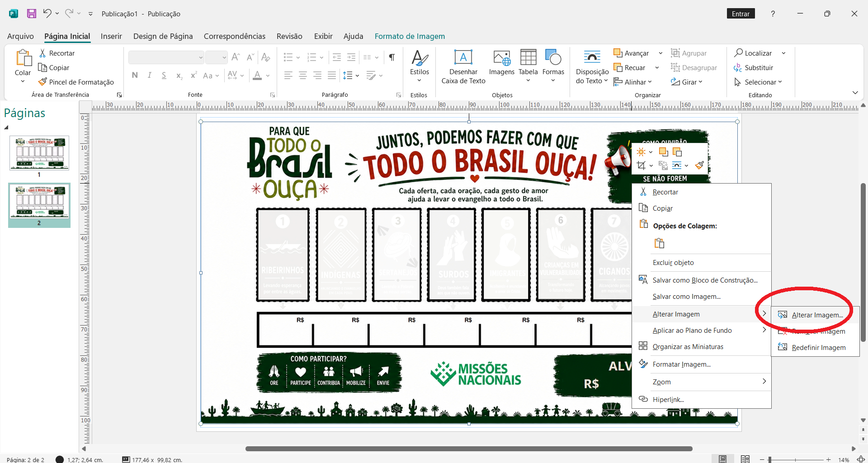Viewport: 868px width, 463px height.
Task: Expand the Avançar dropdown arrow
Action: click(x=660, y=53)
